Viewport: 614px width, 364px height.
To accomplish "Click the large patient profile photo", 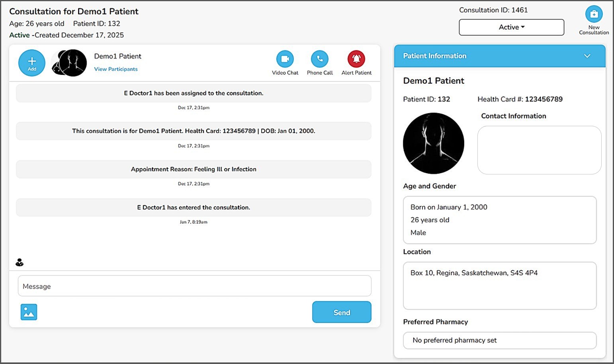I will point(433,143).
